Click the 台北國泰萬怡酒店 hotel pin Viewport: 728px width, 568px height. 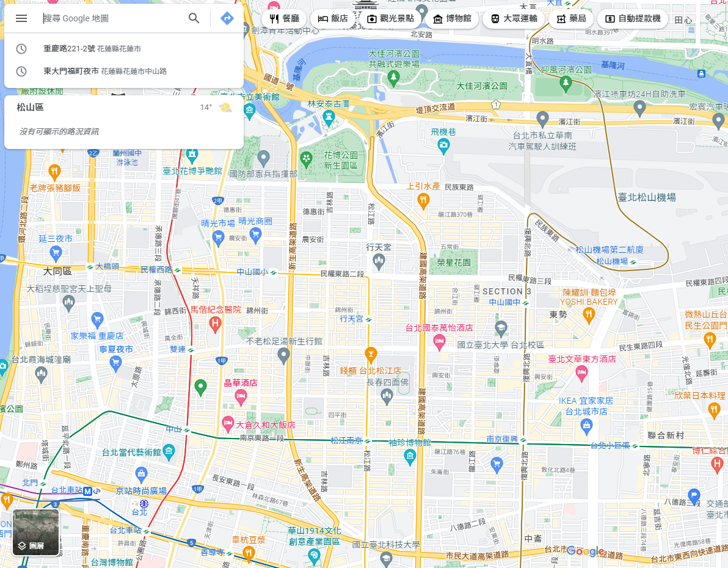(x=439, y=342)
